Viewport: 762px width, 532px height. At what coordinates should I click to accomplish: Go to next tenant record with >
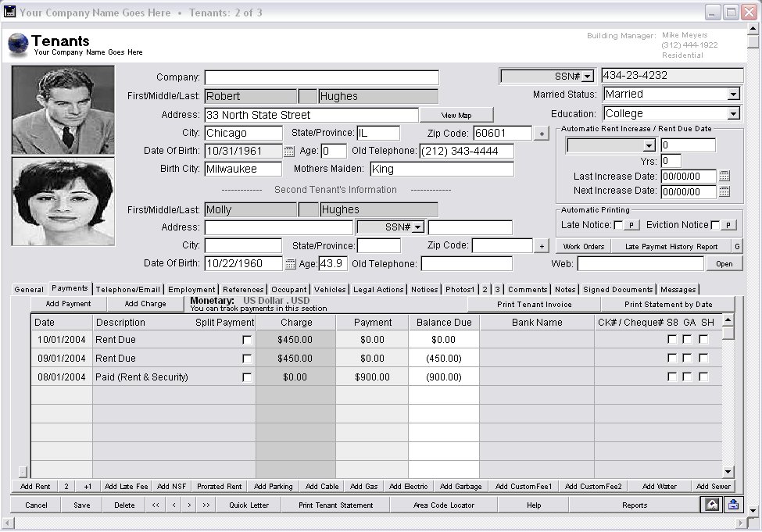190,505
